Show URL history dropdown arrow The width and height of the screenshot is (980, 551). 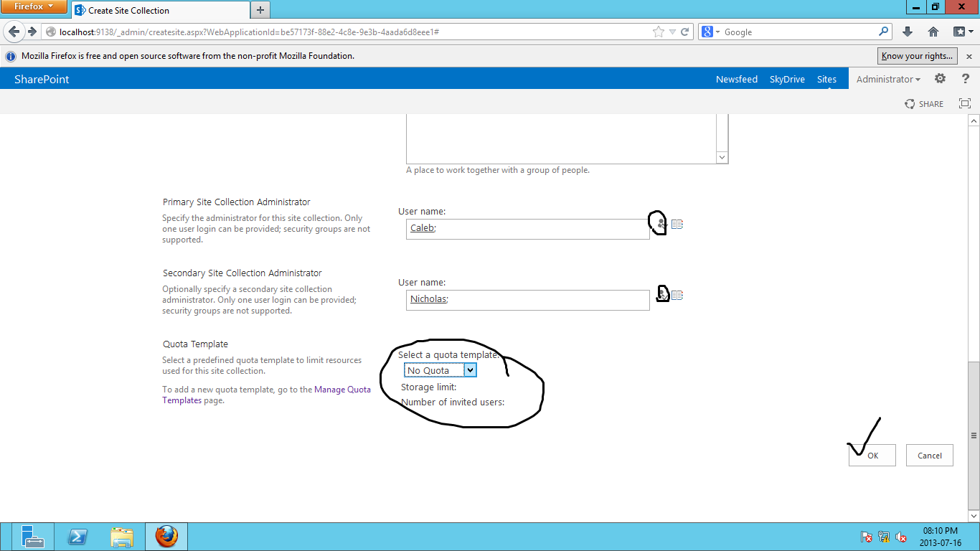672,32
